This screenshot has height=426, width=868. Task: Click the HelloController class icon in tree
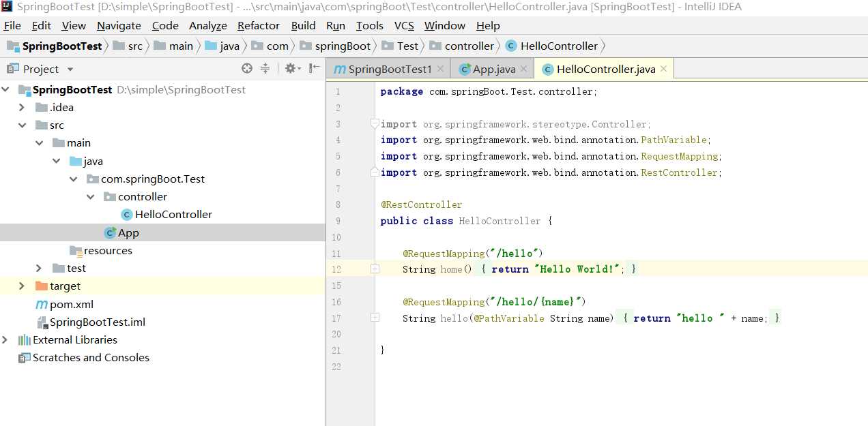(127, 215)
